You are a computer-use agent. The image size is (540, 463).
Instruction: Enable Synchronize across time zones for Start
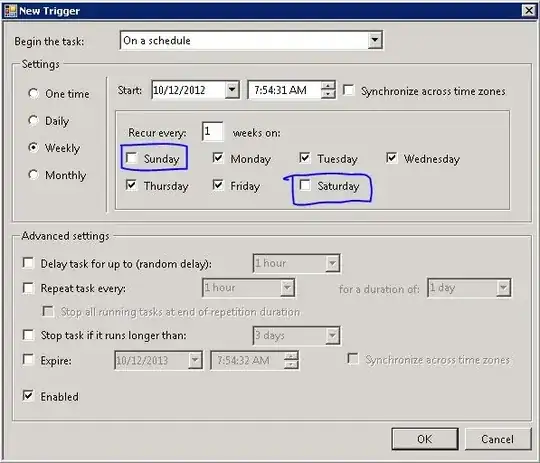[349, 91]
